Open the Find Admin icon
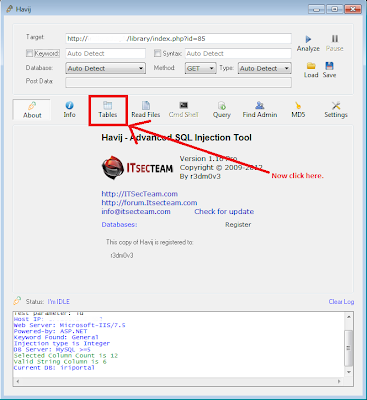The width and height of the screenshot is (367, 400). click(x=260, y=105)
